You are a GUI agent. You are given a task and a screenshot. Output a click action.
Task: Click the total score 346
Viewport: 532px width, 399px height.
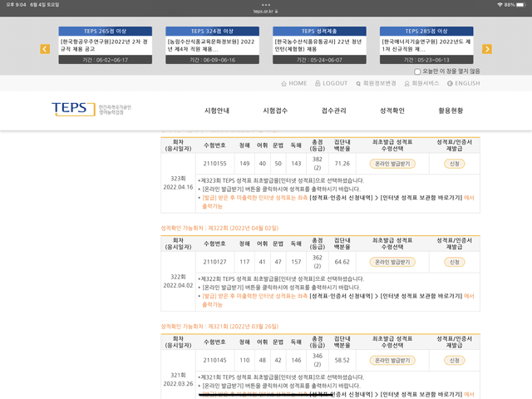point(318,357)
